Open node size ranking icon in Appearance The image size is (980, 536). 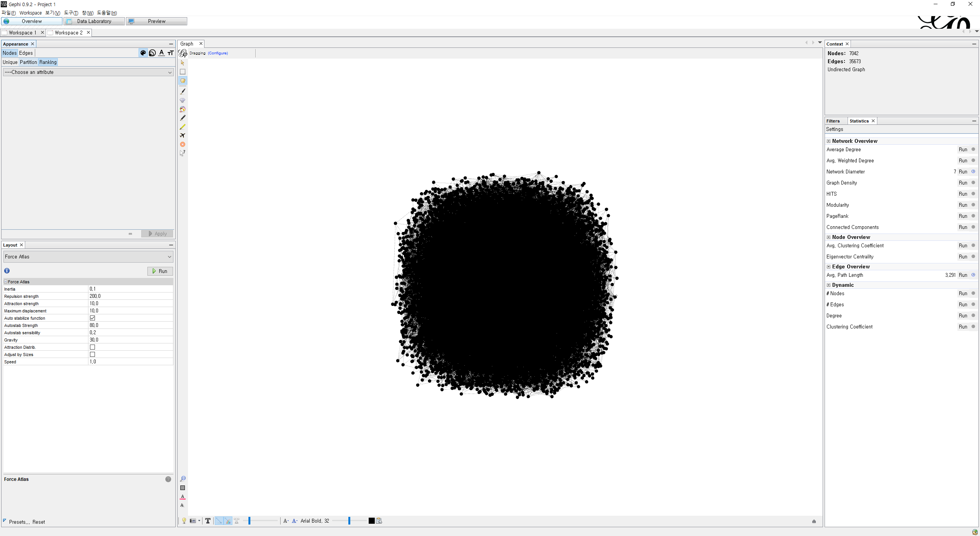[152, 53]
